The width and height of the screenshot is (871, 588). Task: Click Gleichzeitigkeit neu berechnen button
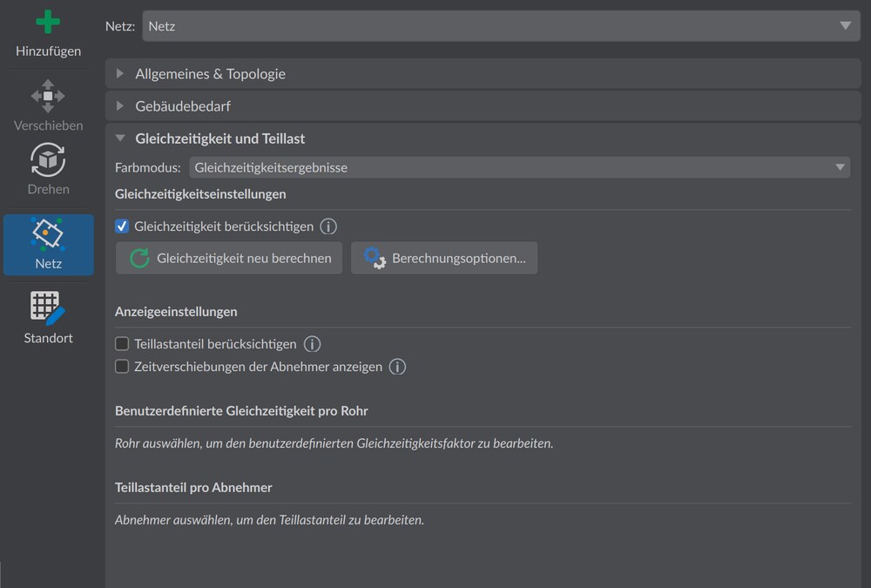point(229,258)
